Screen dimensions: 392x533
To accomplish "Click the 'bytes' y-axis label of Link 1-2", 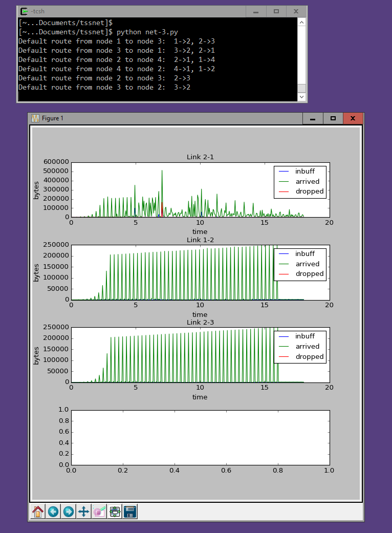I will click(x=36, y=273).
